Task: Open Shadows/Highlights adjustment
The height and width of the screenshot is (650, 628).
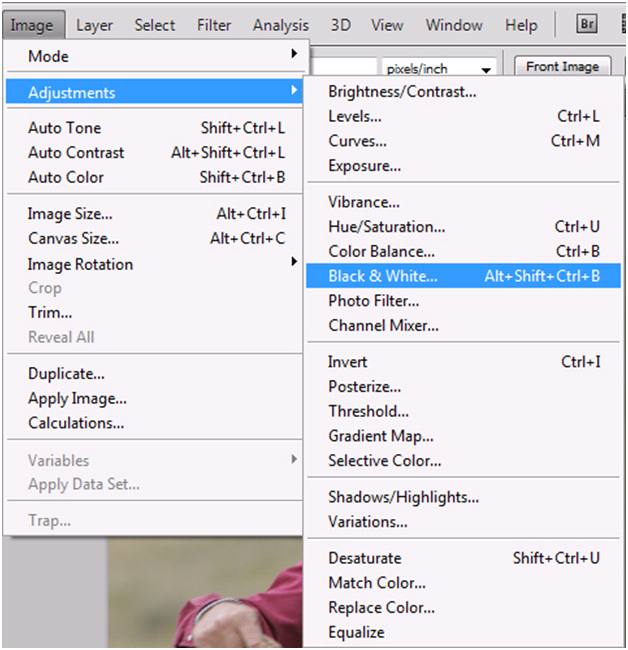Action: 463,497
